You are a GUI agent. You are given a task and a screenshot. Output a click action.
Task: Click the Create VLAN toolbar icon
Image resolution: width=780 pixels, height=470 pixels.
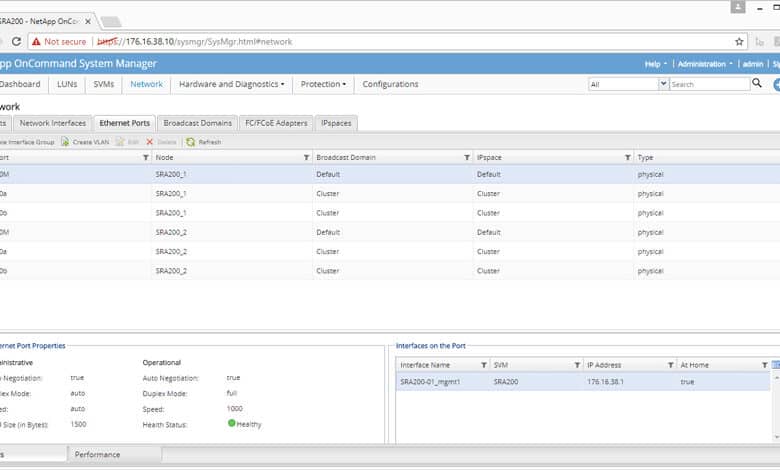65,142
